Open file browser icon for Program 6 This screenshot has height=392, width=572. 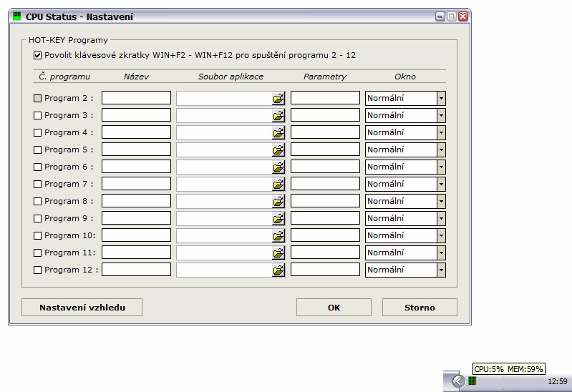[278, 167]
